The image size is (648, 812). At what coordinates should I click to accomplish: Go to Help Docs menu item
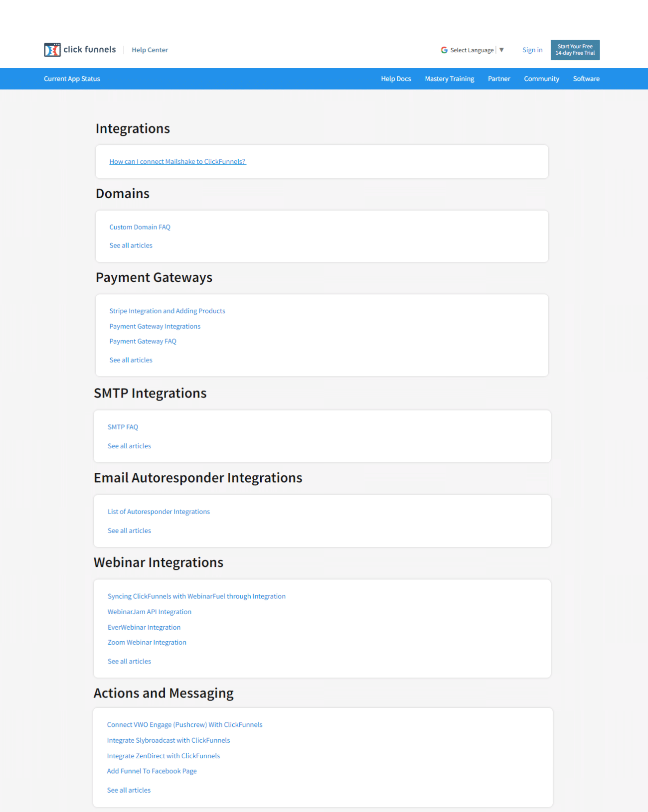point(396,79)
